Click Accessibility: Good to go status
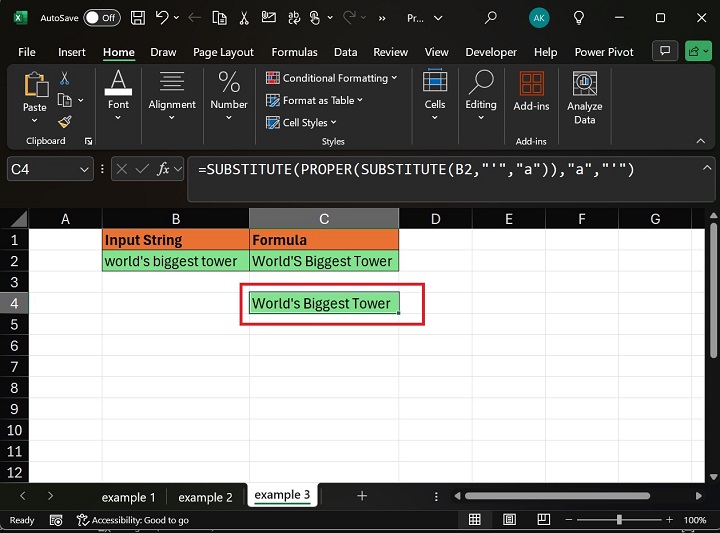The height and width of the screenshot is (533, 720). click(x=131, y=520)
